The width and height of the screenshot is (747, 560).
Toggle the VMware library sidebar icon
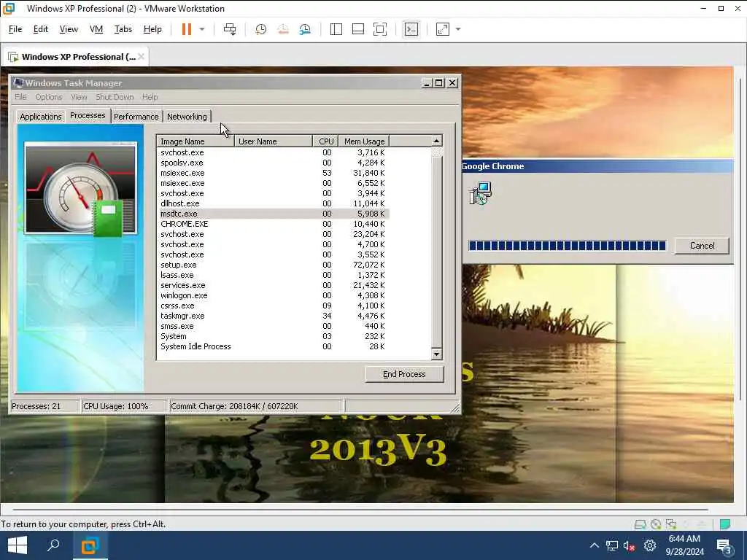tap(336, 29)
